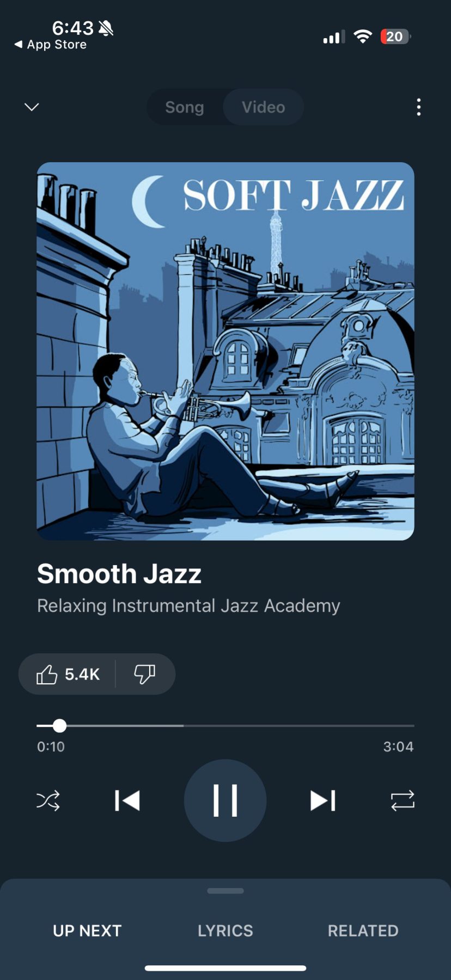Dislike the song with thumbs down
Viewport: 451px width, 980px height.
(x=145, y=674)
